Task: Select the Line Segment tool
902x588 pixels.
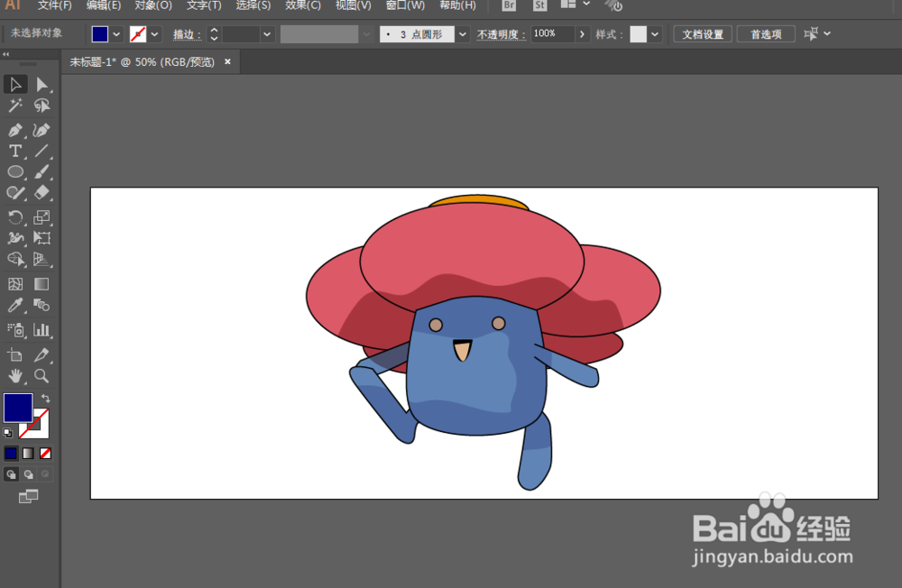Action: click(41, 151)
